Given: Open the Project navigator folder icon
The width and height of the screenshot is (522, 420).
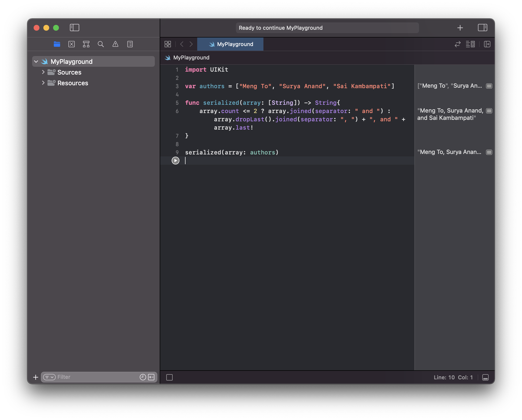Looking at the screenshot, I should click(x=57, y=44).
